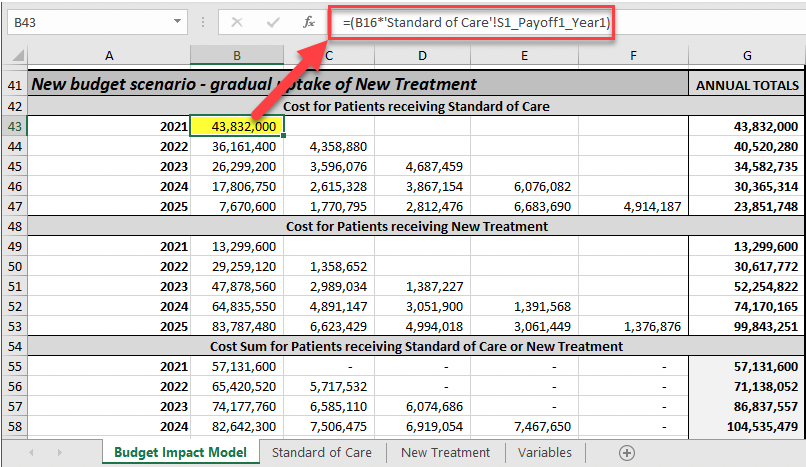Select cell with value 4,914,187
Screen dimensions: 806x467
[633, 207]
